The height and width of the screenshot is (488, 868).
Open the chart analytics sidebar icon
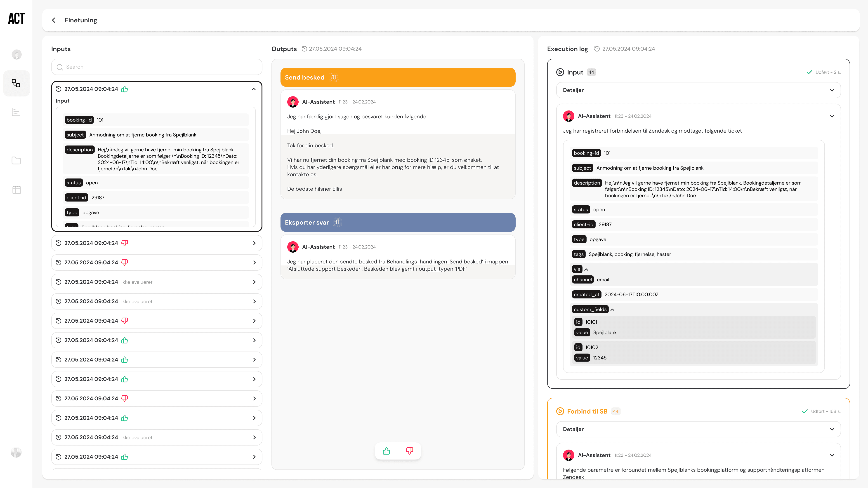(x=16, y=112)
